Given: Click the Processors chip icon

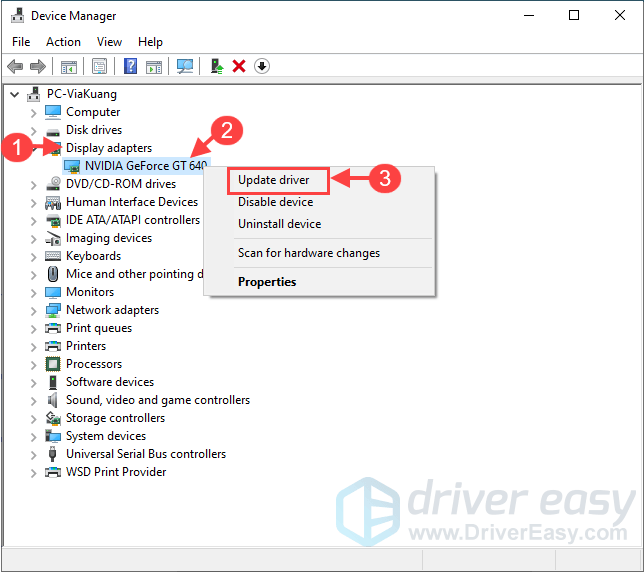Looking at the screenshot, I should [53, 364].
